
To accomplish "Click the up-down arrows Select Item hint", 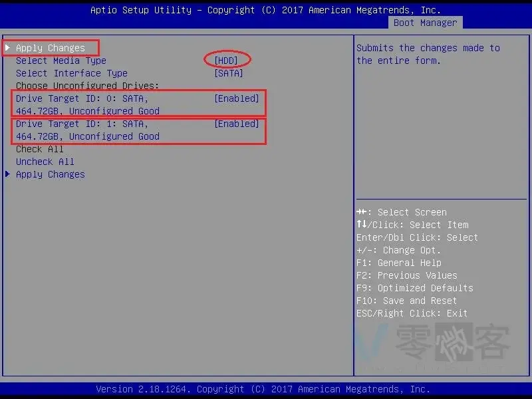I will point(361,225).
